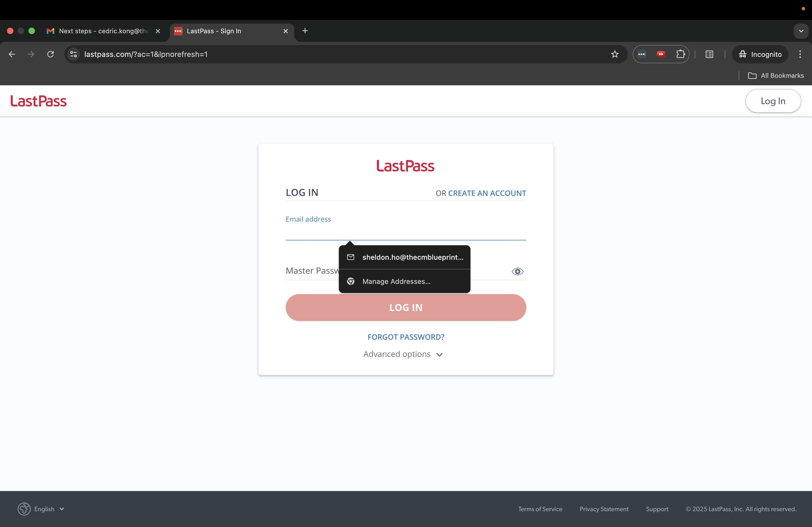Select the LastPass - Sign In tab

click(232, 31)
